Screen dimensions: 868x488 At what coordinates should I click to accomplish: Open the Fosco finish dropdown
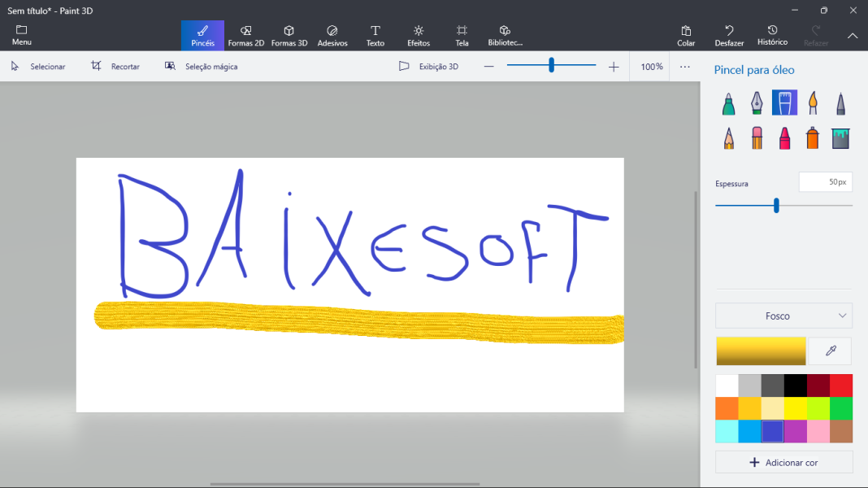point(783,316)
